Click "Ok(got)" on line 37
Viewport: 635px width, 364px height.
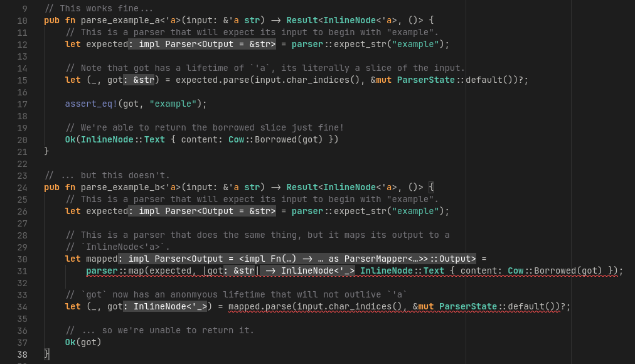(83, 343)
